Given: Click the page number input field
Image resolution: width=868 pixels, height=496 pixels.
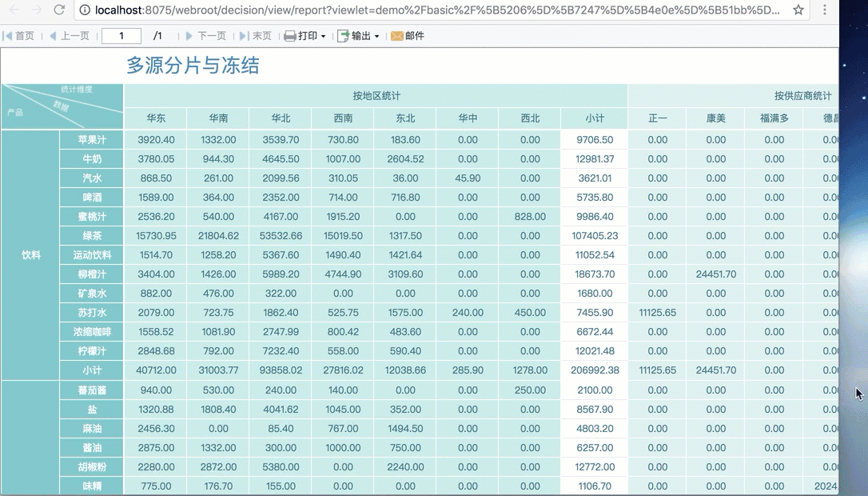Looking at the screenshot, I should point(121,36).
